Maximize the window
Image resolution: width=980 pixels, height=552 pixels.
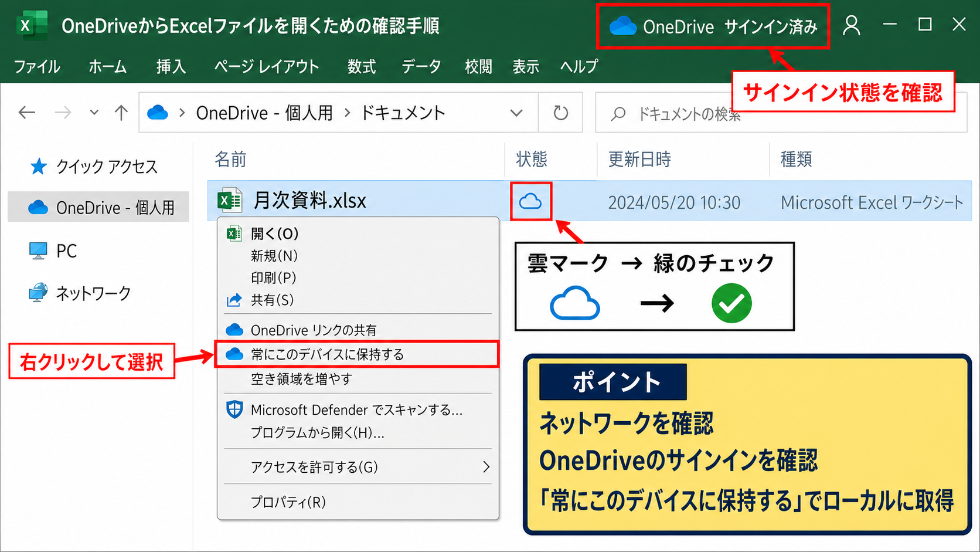coord(925,24)
